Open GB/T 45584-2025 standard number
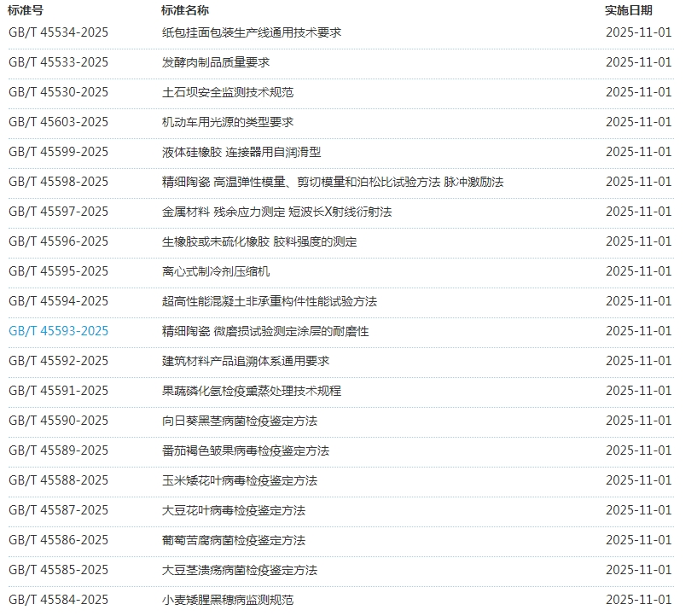The width and height of the screenshot is (697, 616). pos(58,600)
